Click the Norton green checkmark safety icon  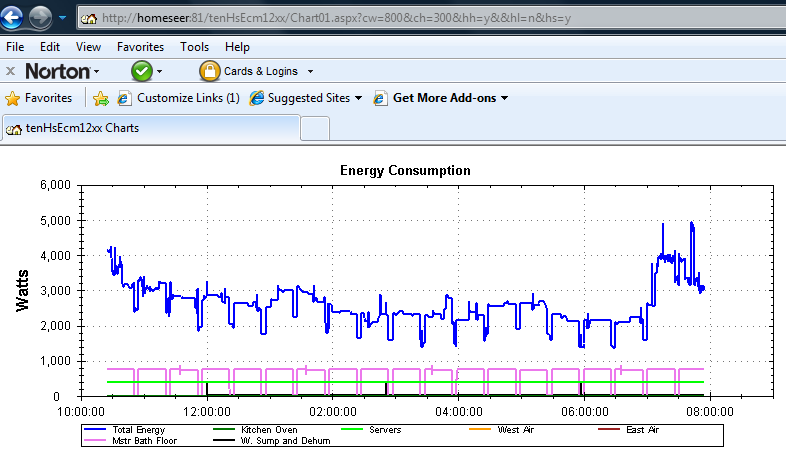click(x=142, y=71)
